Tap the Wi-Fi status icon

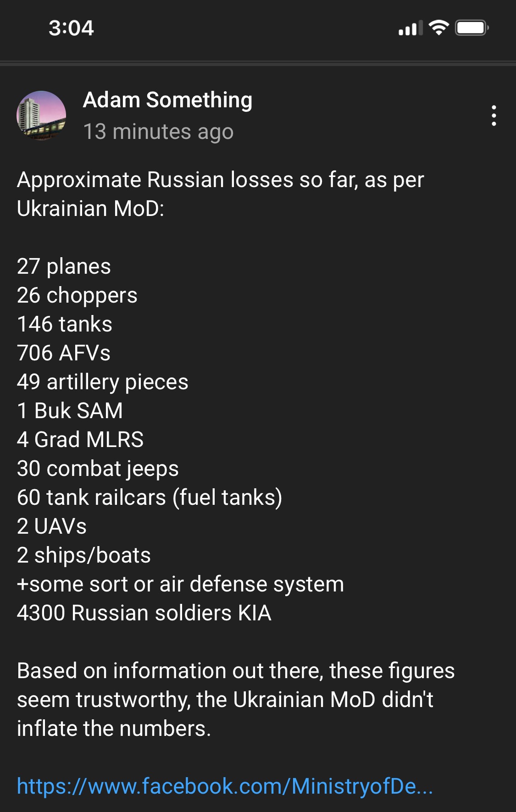click(438, 28)
